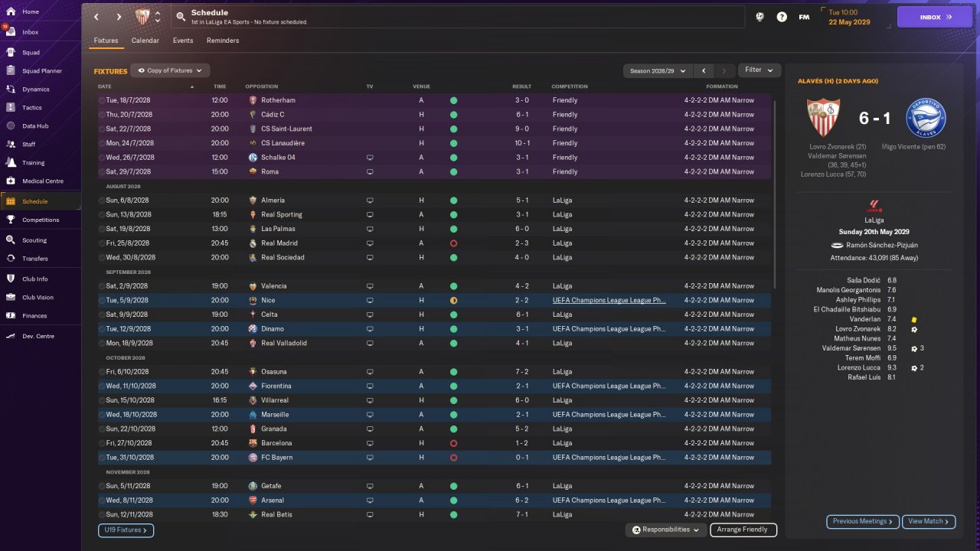
Task: Click the fixtures list vertical scrollbar
Action: click(775, 195)
